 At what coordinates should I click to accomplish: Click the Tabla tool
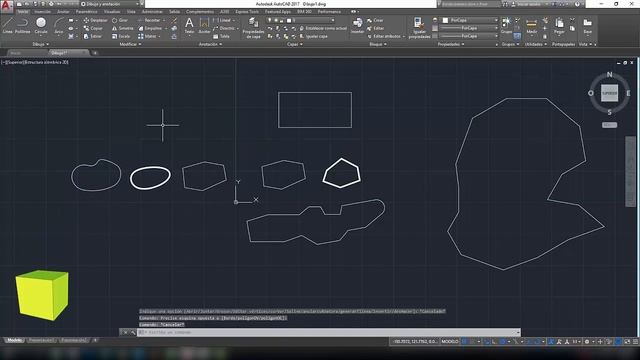click(221, 36)
